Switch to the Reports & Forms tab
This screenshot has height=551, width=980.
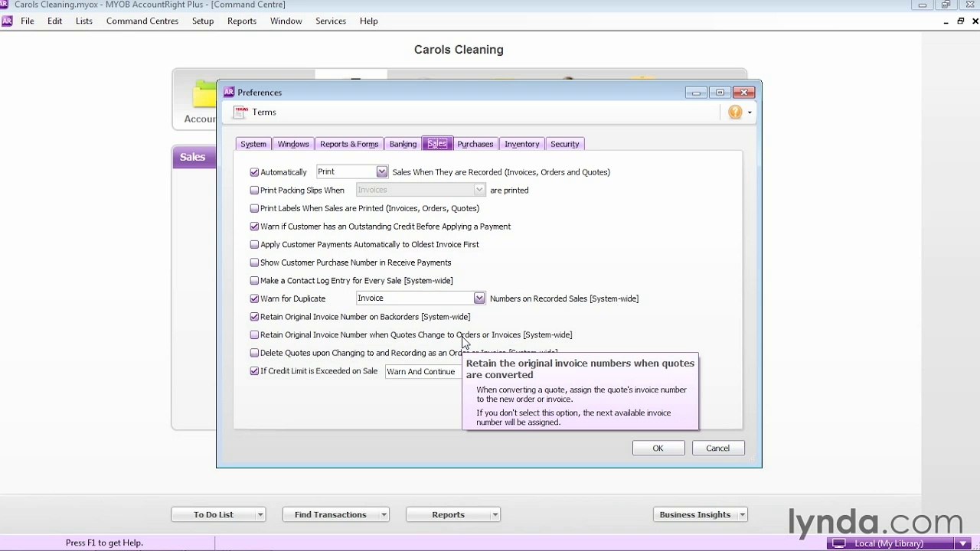point(349,144)
